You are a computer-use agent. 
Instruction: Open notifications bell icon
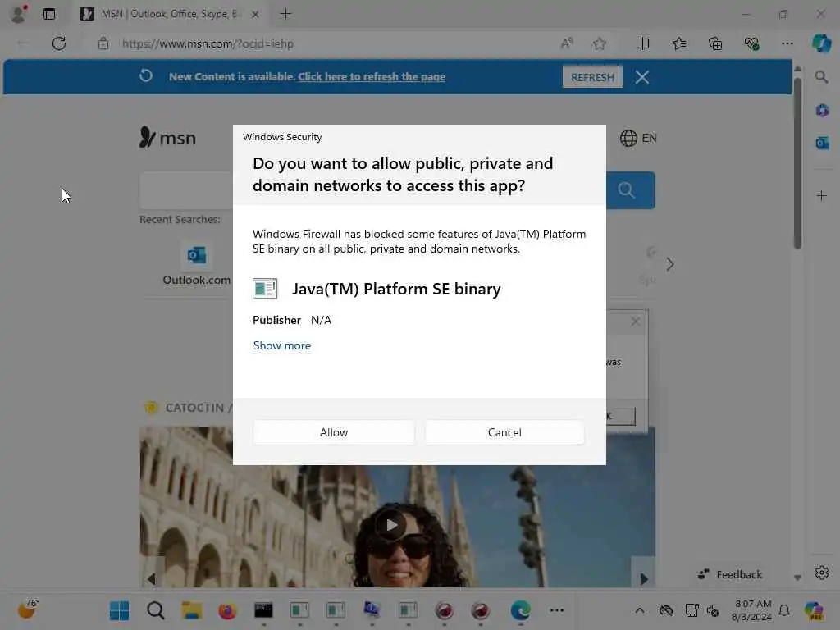[784, 610]
